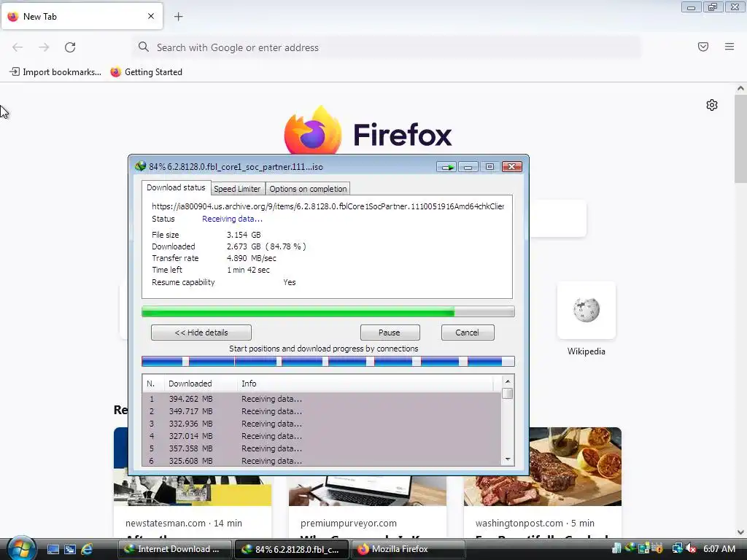Pause the download
747x560 pixels.
click(390, 332)
